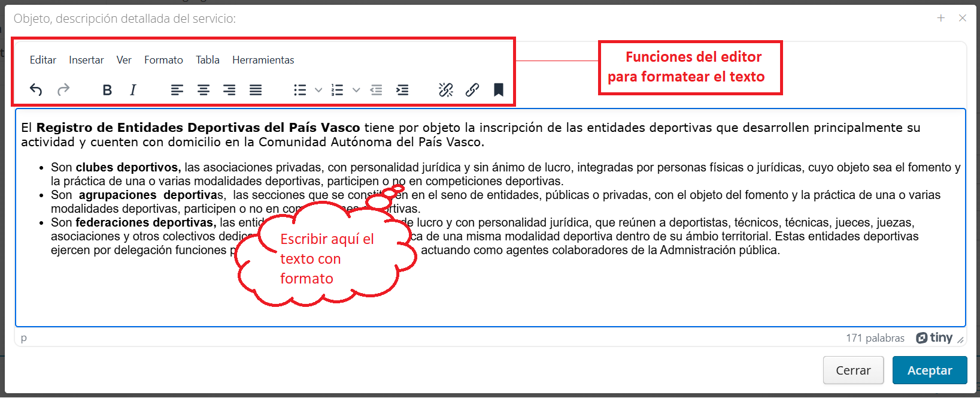Click the Redo arrow icon
The width and height of the screenshot is (980, 398).
click(x=63, y=90)
